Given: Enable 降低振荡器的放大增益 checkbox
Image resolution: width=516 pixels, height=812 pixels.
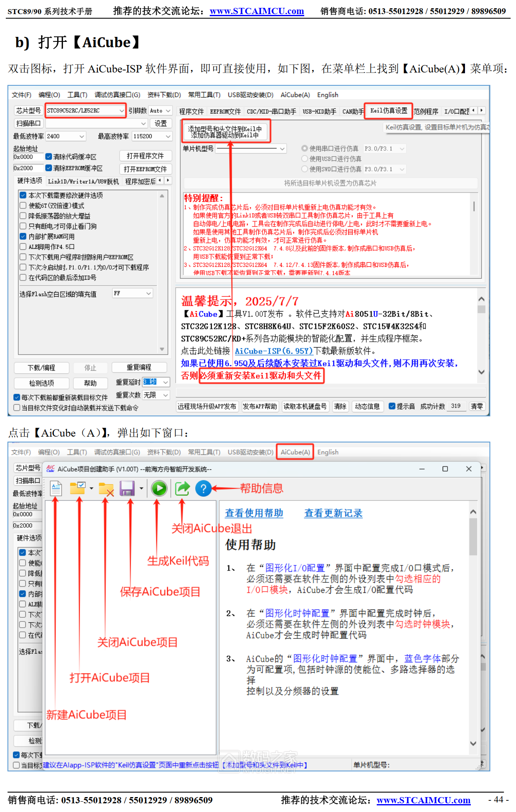Looking at the screenshot, I should click(23, 216).
